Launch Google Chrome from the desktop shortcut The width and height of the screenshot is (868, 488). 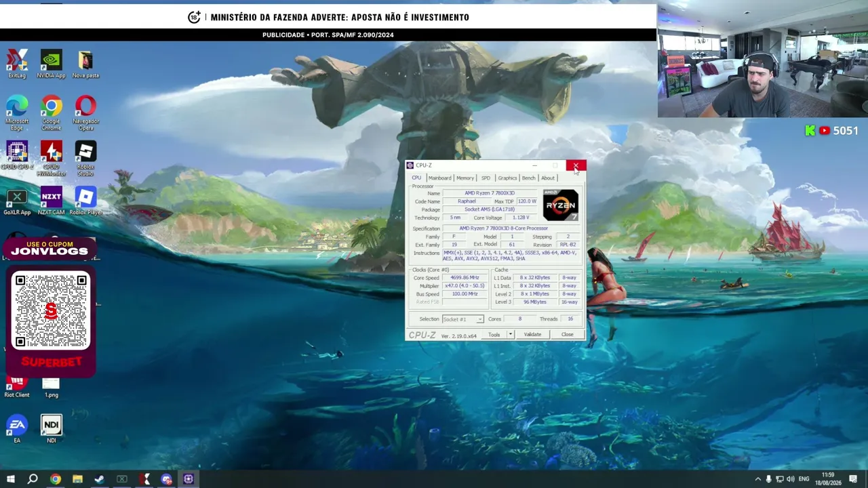[x=51, y=113]
